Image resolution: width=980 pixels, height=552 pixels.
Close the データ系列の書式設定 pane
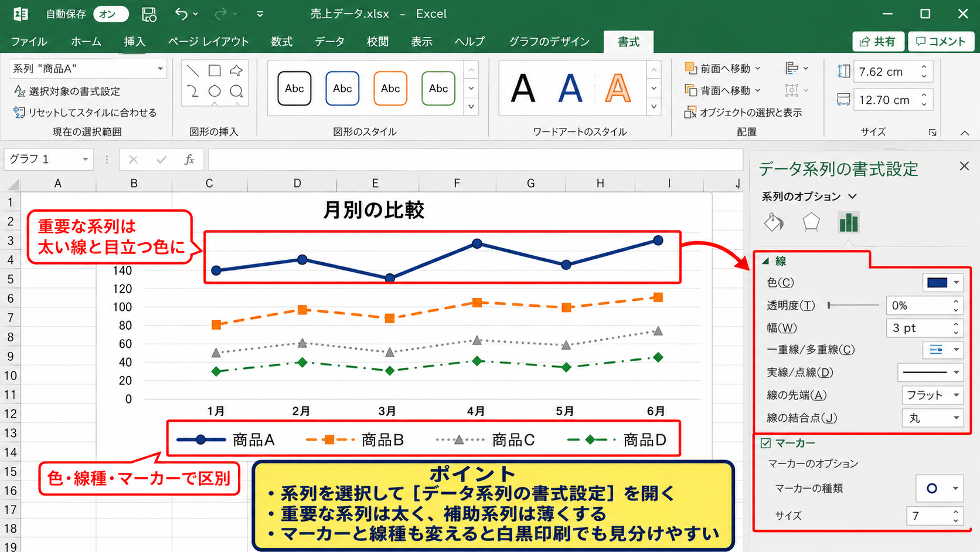point(964,167)
